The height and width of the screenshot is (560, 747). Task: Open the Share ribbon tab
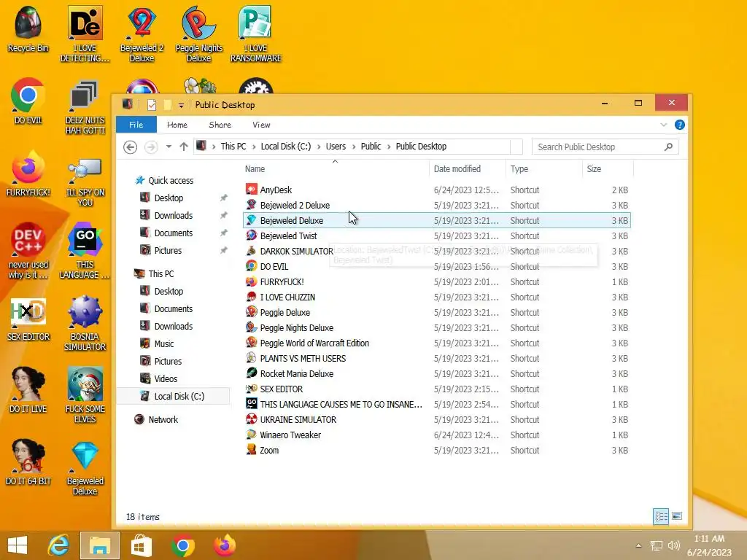click(220, 125)
